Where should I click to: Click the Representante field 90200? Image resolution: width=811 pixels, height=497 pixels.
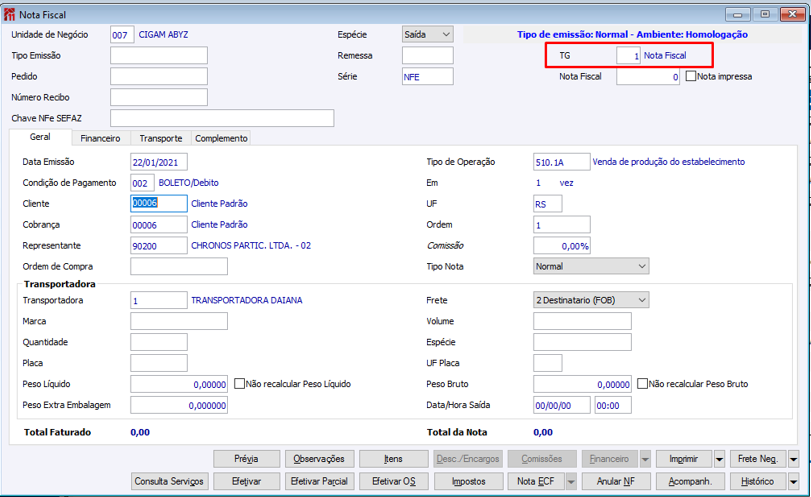[x=159, y=246]
